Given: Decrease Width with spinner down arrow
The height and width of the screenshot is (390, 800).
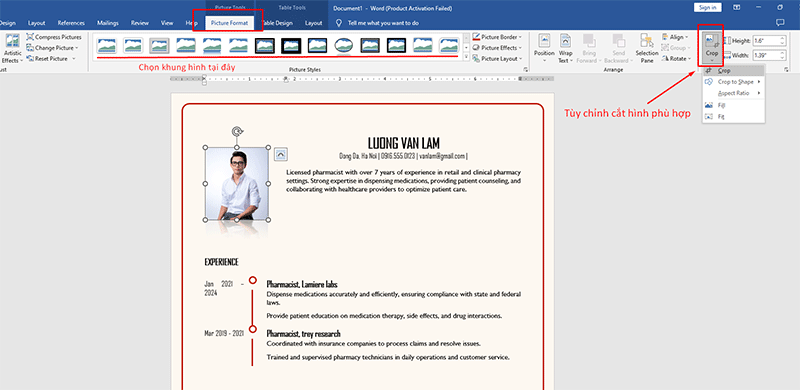Looking at the screenshot, I should point(782,58).
